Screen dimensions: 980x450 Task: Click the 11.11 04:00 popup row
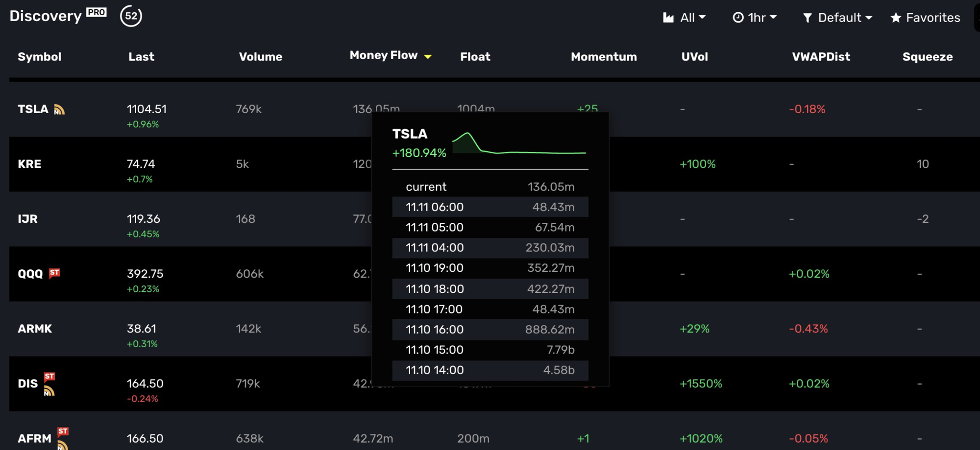click(490, 247)
